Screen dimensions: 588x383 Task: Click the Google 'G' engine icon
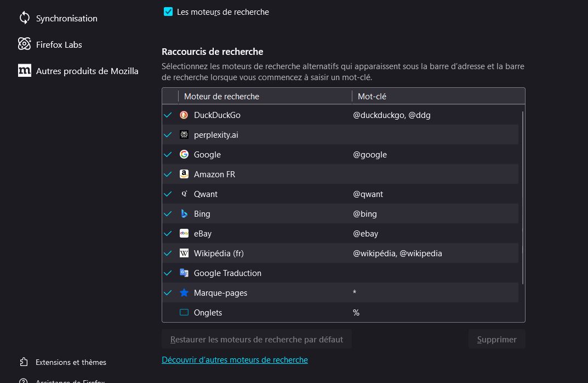click(x=184, y=154)
